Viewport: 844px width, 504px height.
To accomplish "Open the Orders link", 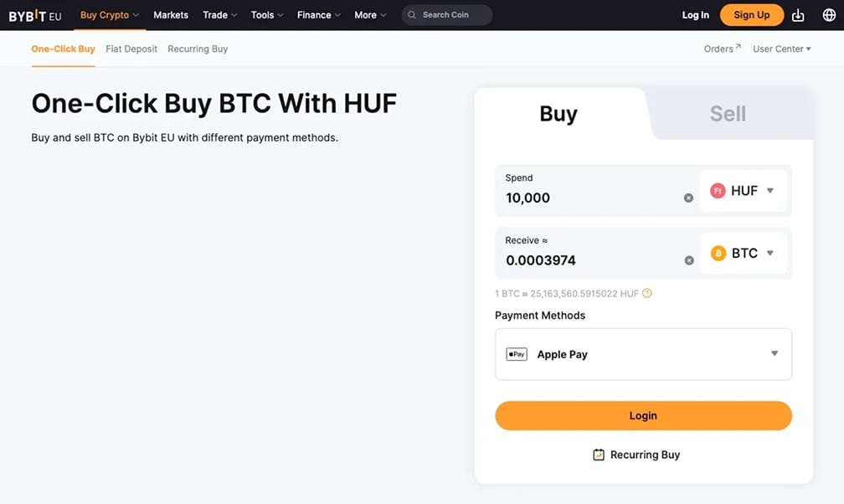I will [x=722, y=49].
